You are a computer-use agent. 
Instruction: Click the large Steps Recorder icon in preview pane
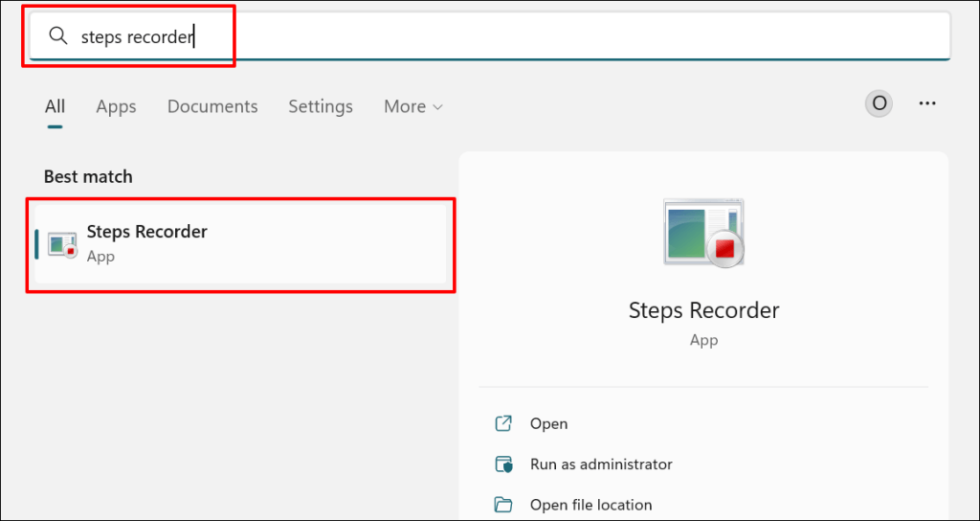(703, 233)
